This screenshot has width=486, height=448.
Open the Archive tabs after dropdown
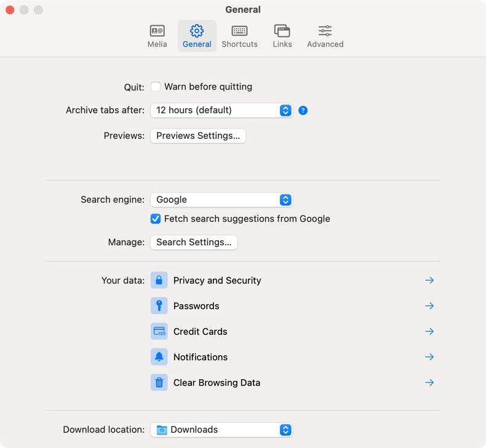click(x=221, y=111)
